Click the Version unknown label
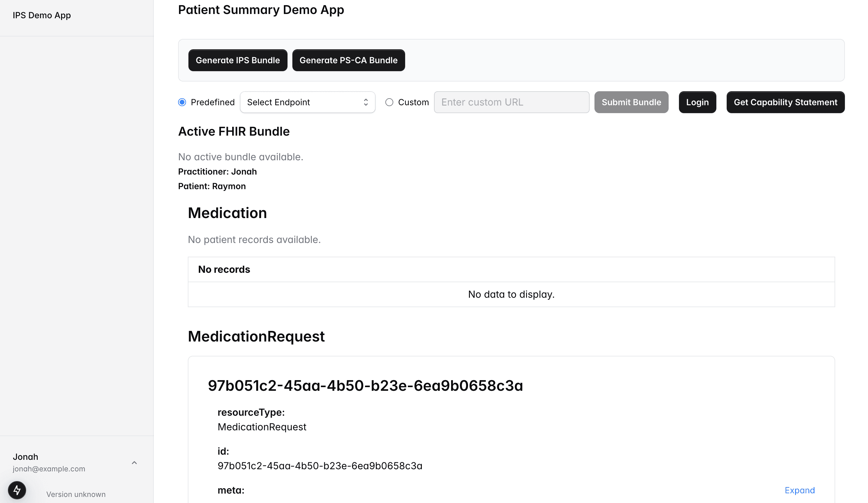The height and width of the screenshot is (503, 868). click(x=76, y=494)
